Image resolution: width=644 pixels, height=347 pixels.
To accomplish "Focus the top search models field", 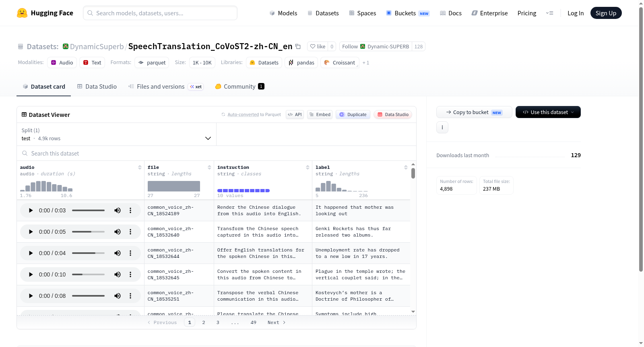I will (x=160, y=13).
